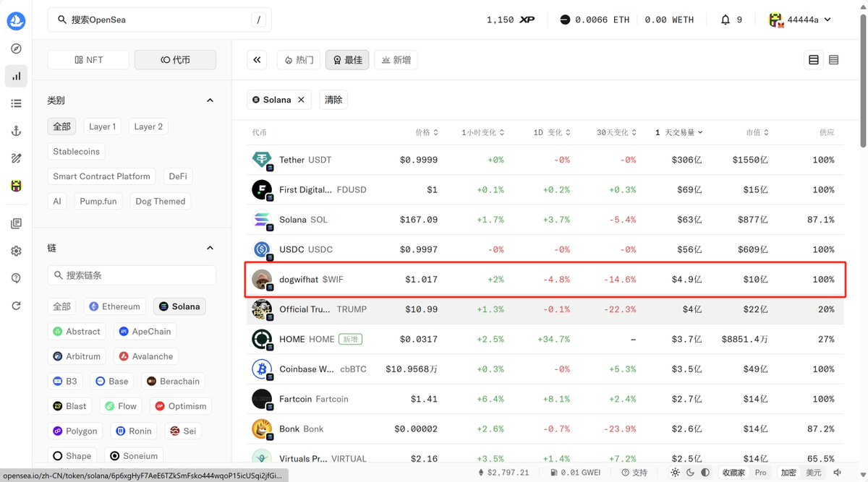This screenshot has width=868, height=482.
Task: Switch currency display to 加密
Action: tap(788, 473)
